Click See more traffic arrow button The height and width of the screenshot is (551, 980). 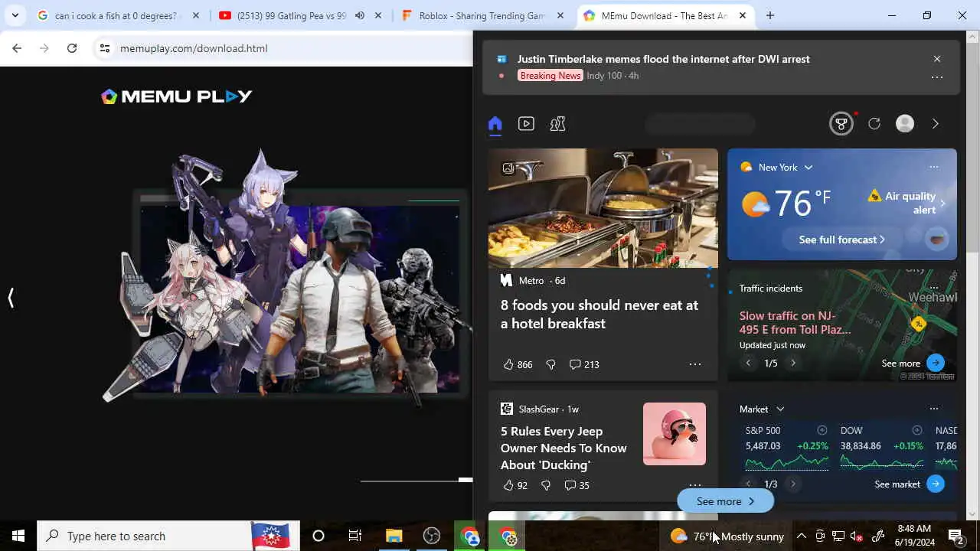coord(936,364)
